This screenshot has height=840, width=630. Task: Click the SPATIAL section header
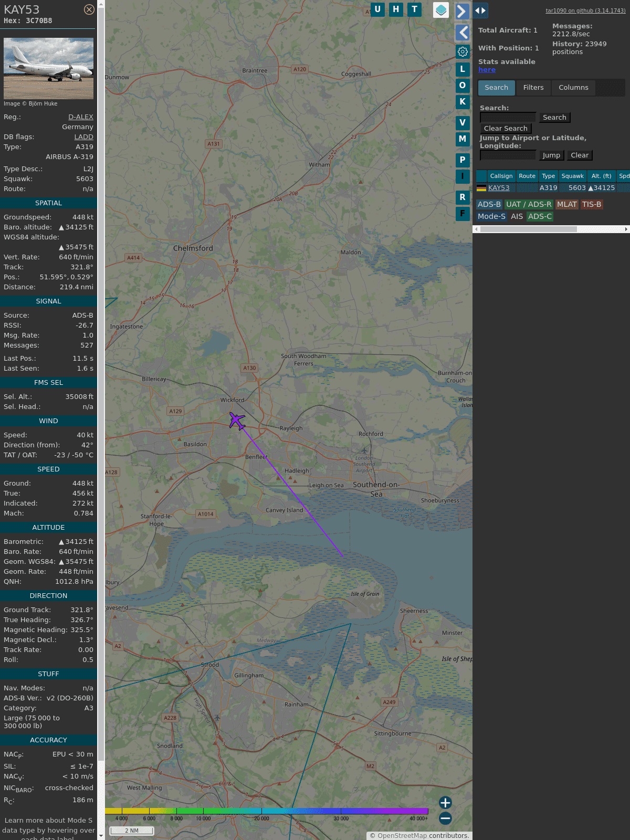tap(48, 203)
